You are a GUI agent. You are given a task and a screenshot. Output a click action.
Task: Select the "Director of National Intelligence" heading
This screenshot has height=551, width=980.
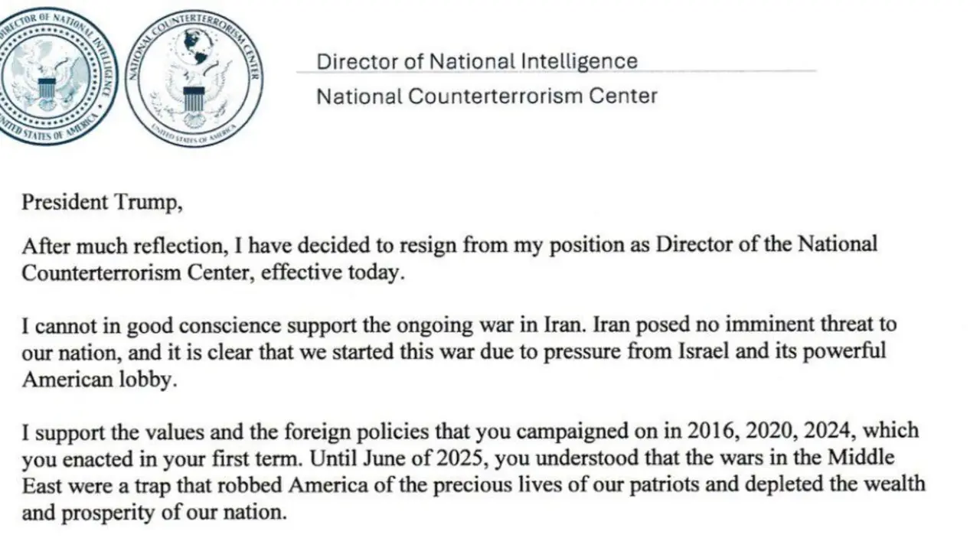click(476, 61)
